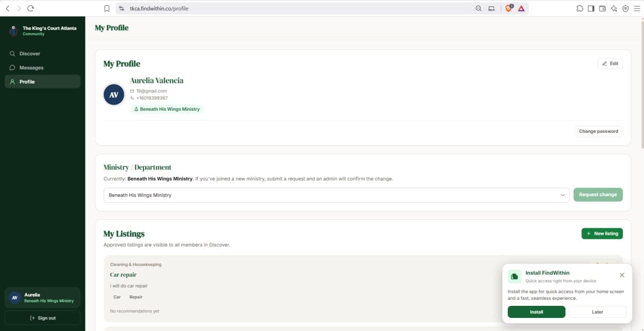Image resolution: width=644 pixels, height=331 pixels.
Task: Open the Leo AI sparkle icon
Action: click(614, 9)
